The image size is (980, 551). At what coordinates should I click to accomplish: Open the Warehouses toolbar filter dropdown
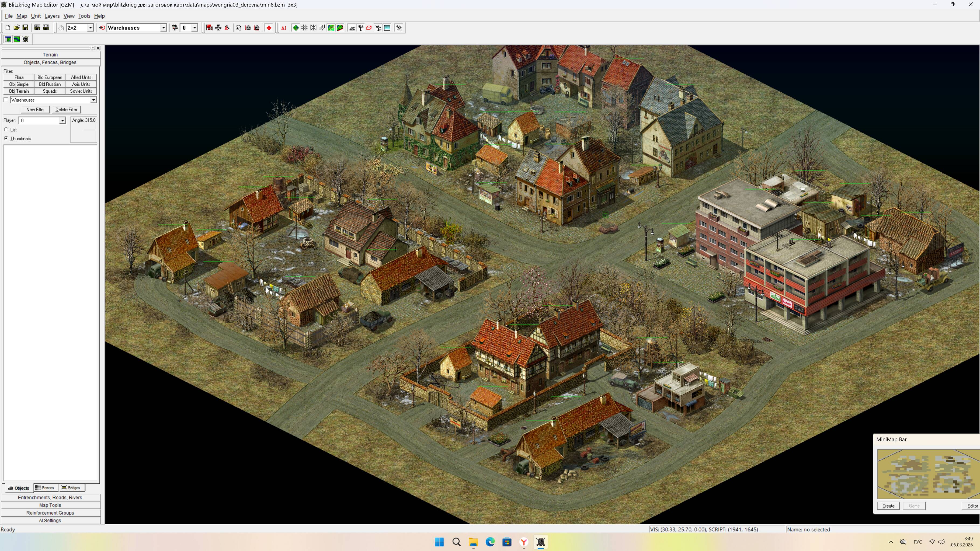click(163, 28)
